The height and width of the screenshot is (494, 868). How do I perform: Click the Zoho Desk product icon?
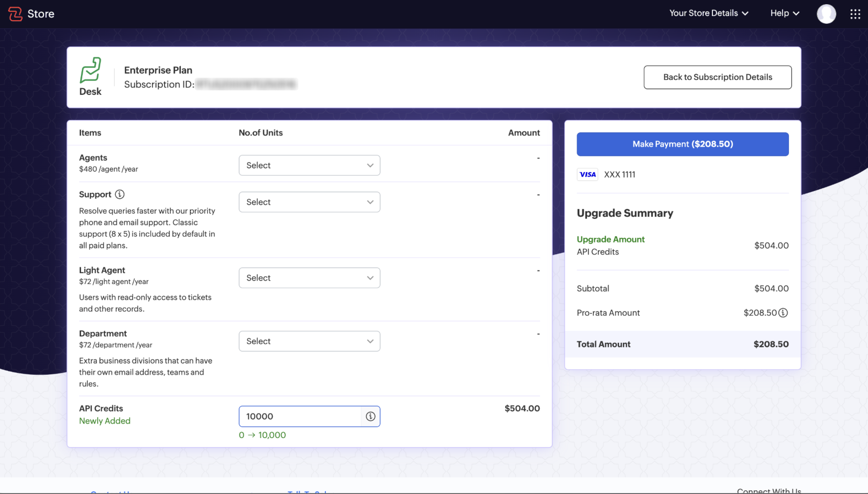click(x=90, y=70)
